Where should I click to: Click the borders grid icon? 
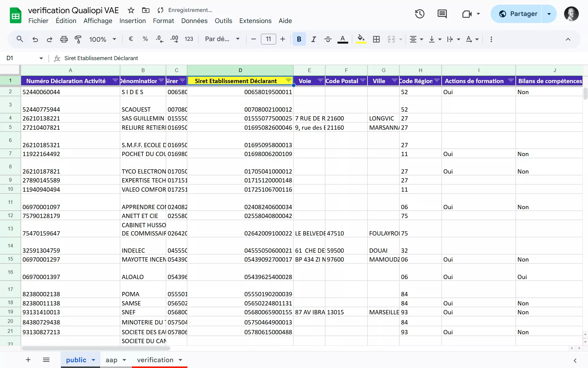tap(376, 39)
